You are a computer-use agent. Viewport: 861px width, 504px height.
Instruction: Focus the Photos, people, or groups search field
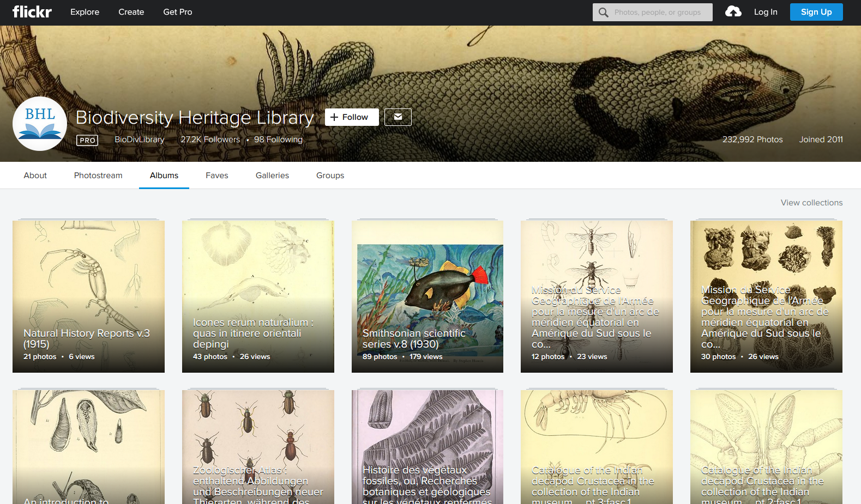click(653, 12)
